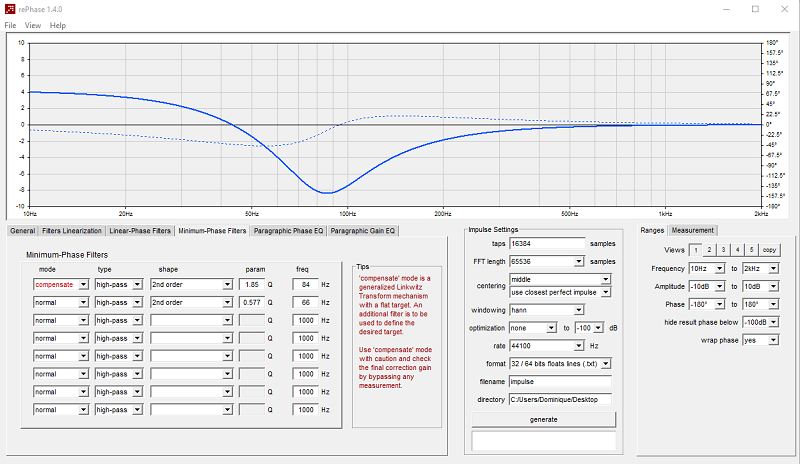Open 'use closest perfect impulse' dropdown
Viewport: 800px width, 464px height.
coord(560,292)
